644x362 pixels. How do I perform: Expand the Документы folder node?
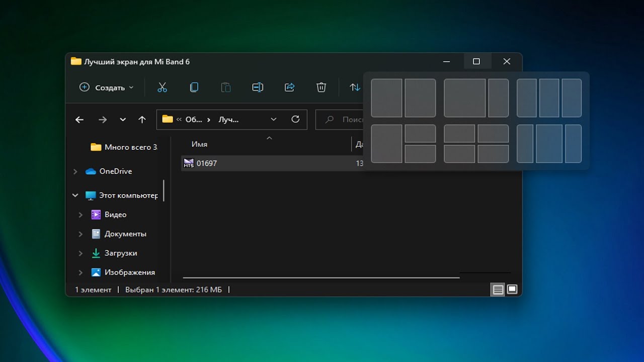(80, 234)
